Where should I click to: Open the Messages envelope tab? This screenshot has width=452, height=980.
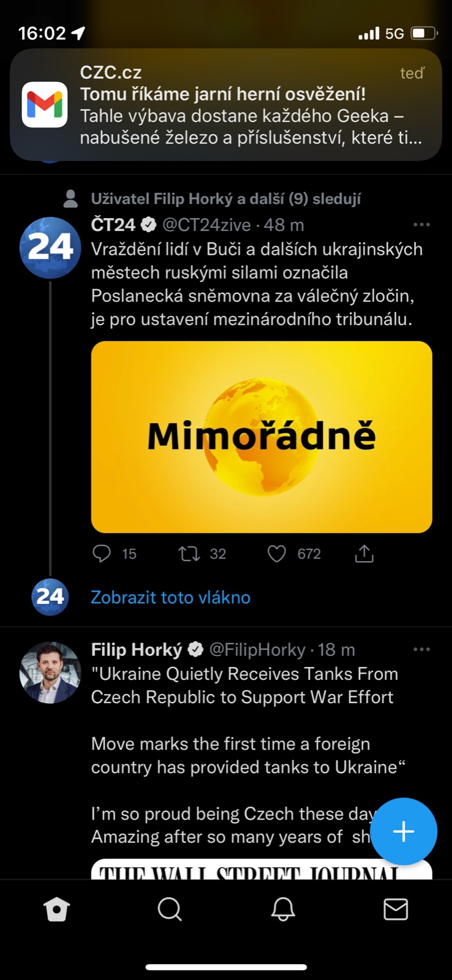tap(396, 910)
